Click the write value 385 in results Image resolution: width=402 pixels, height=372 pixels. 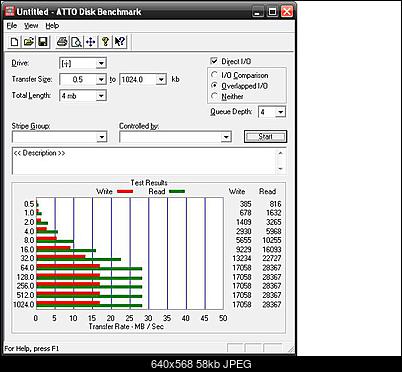tap(245, 204)
